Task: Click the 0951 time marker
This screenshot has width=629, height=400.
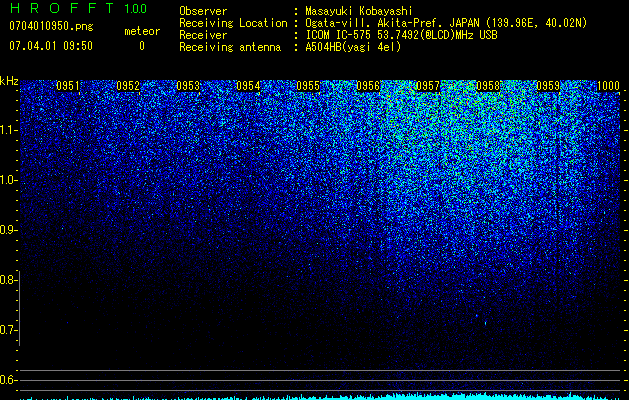Action: [68, 86]
